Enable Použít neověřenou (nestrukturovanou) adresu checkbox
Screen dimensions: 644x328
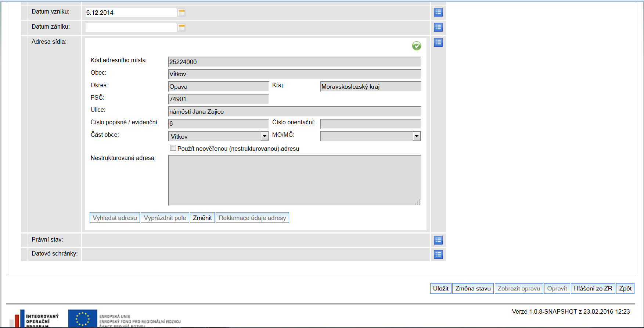[173, 148]
